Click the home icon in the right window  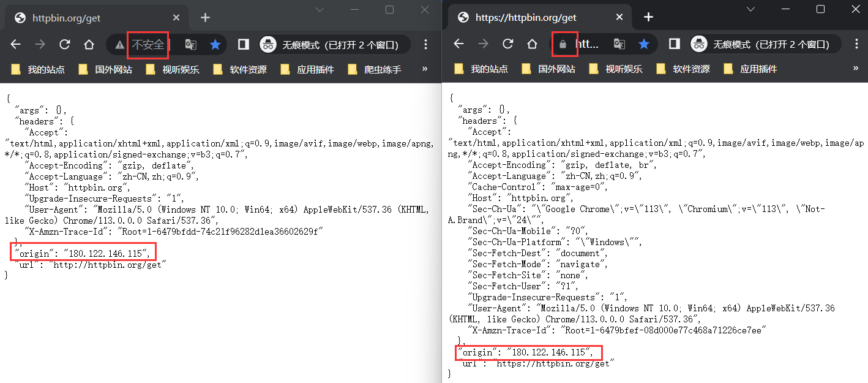coord(532,44)
